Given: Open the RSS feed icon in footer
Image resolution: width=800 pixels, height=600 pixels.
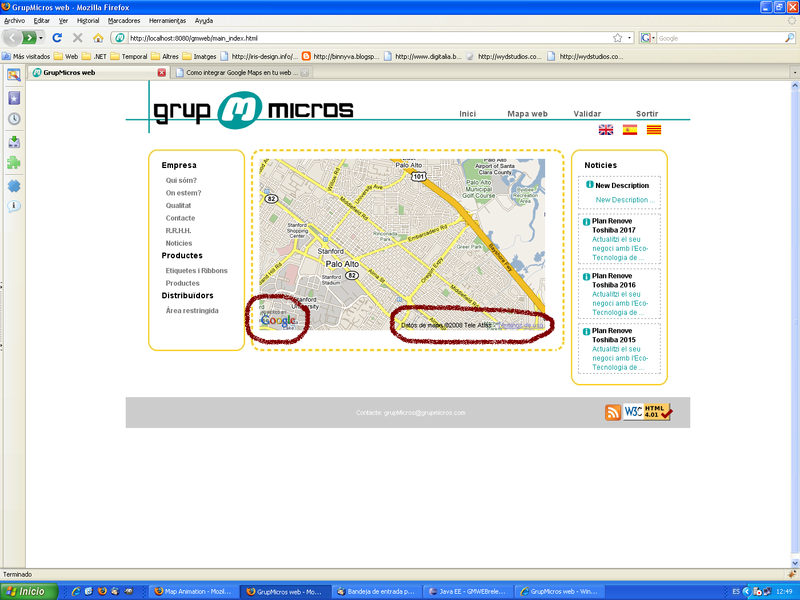Looking at the screenshot, I should (613, 412).
